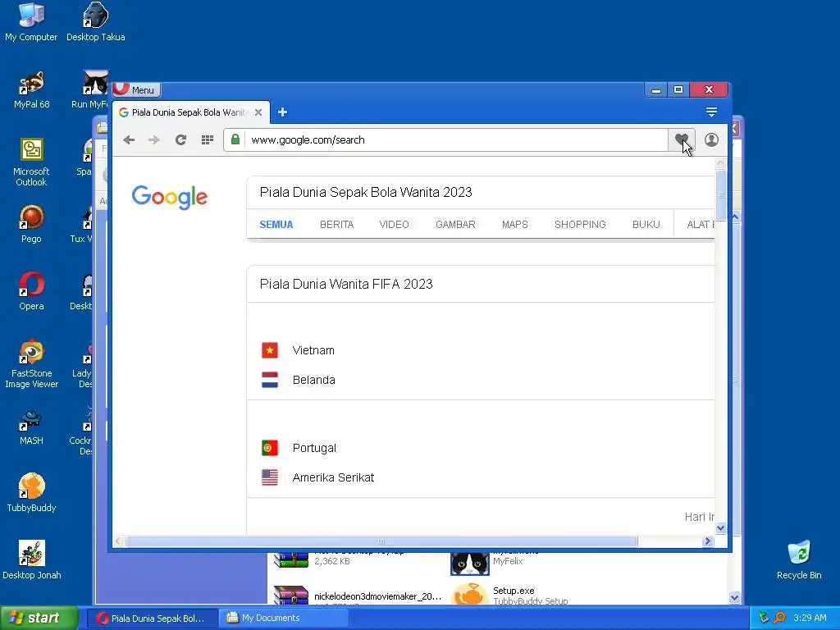Switch to Piala Dunia Sepak Bol taskbar button
Viewport: 840px width, 630px height.
pyautogui.click(x=152, y=618)
